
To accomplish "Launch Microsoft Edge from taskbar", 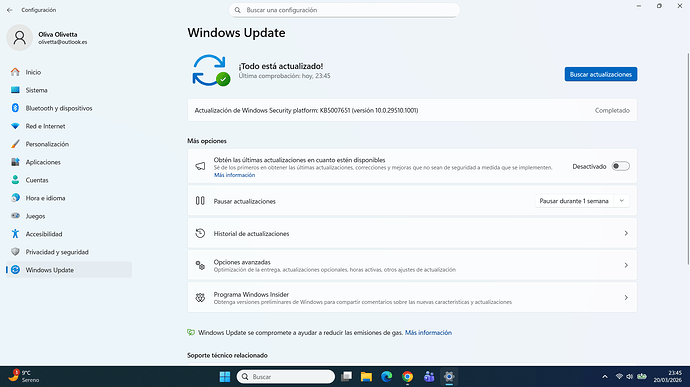I will pyautogui.click(x=386, y=376).
